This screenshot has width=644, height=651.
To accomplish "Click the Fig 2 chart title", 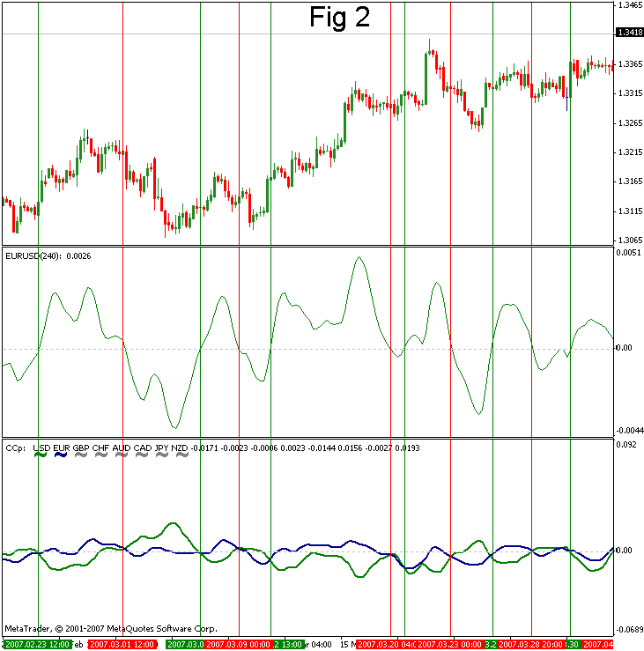I will point(340,18).
